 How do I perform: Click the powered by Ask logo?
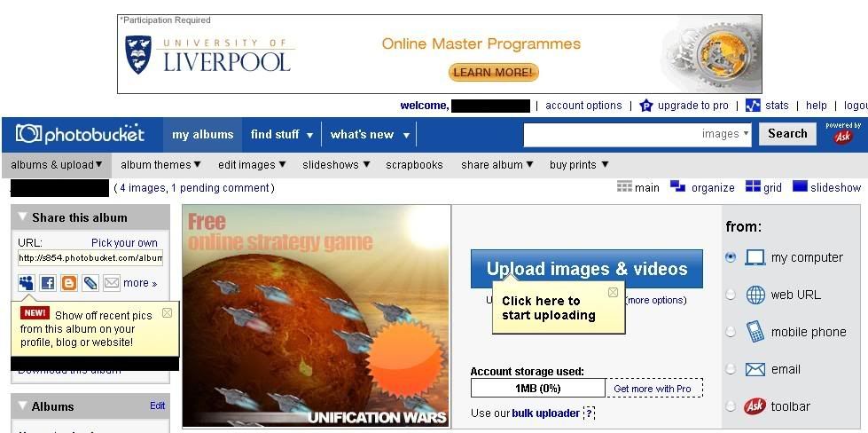[x=842, y=134]
